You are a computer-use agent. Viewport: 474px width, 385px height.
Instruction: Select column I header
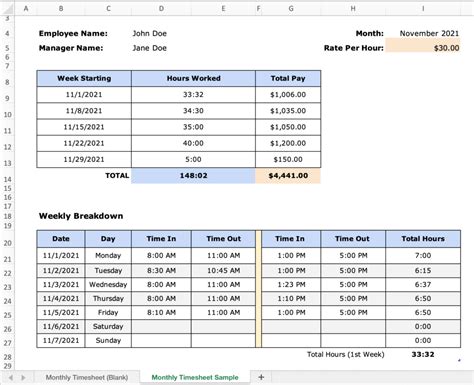[x=423, y=9]
